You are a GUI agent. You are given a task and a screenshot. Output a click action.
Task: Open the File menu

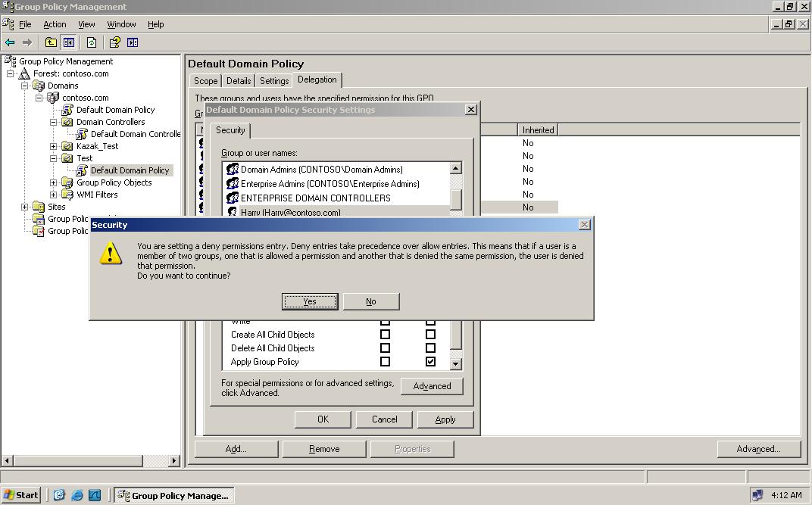tap(26, 24)
